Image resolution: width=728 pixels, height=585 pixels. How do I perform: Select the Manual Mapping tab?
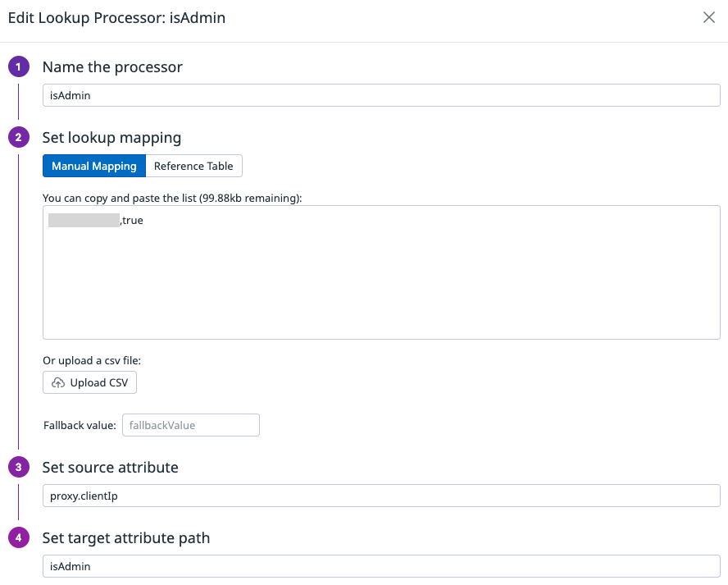(94, 166)
